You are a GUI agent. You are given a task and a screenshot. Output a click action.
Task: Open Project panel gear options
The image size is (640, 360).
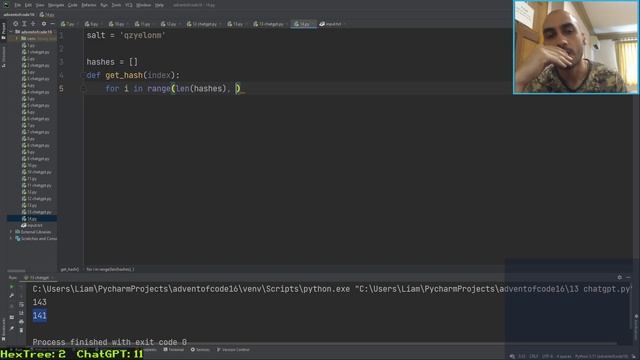click(44, 24)
